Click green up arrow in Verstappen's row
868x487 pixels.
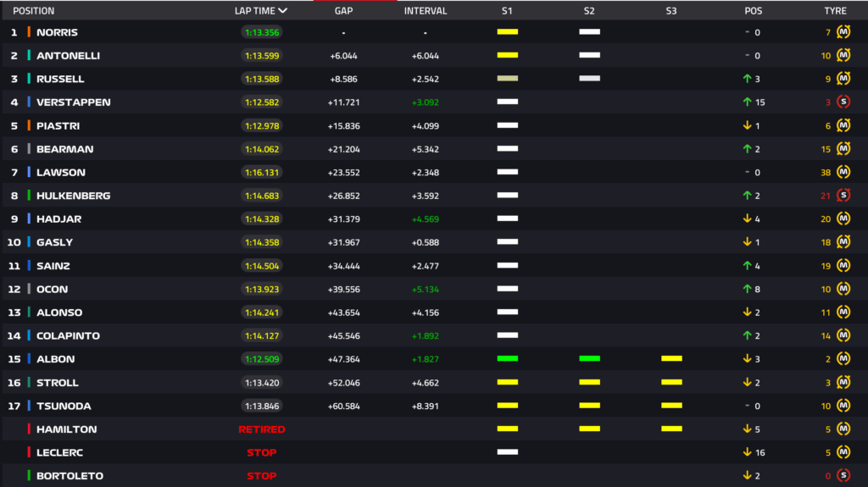[747, 102]
